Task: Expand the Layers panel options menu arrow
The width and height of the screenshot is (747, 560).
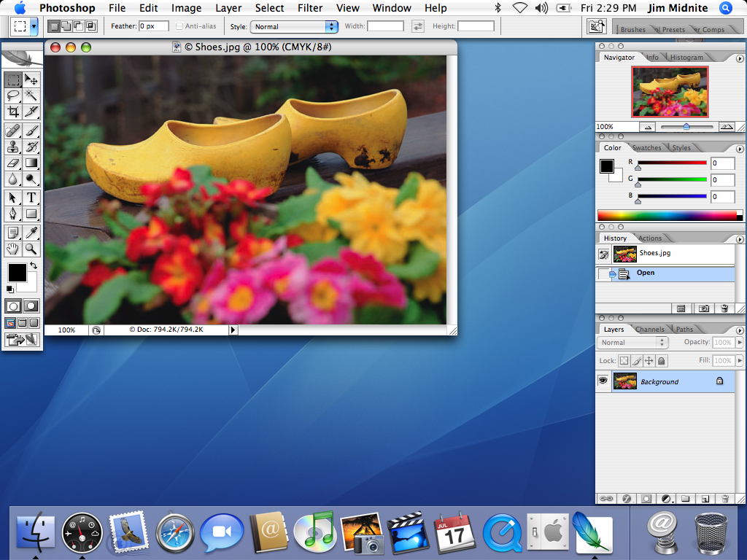Action: [740, 330]
